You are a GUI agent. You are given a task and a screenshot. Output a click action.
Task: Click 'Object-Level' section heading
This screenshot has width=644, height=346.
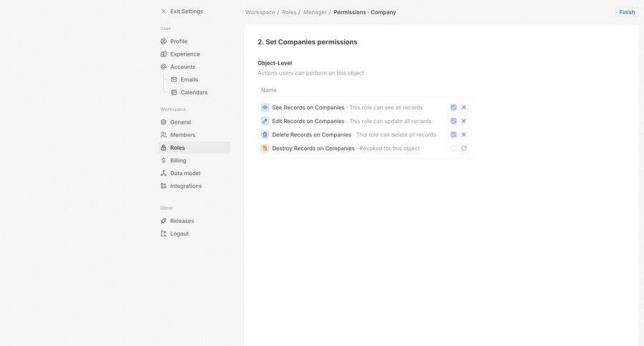[275, 63]
